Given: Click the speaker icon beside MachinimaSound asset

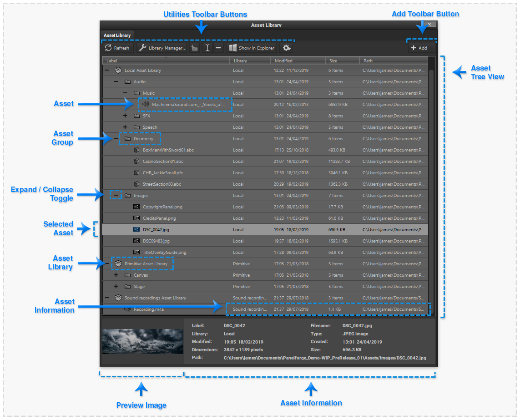Looking at the screenshot, I should [x=145, y=105].
